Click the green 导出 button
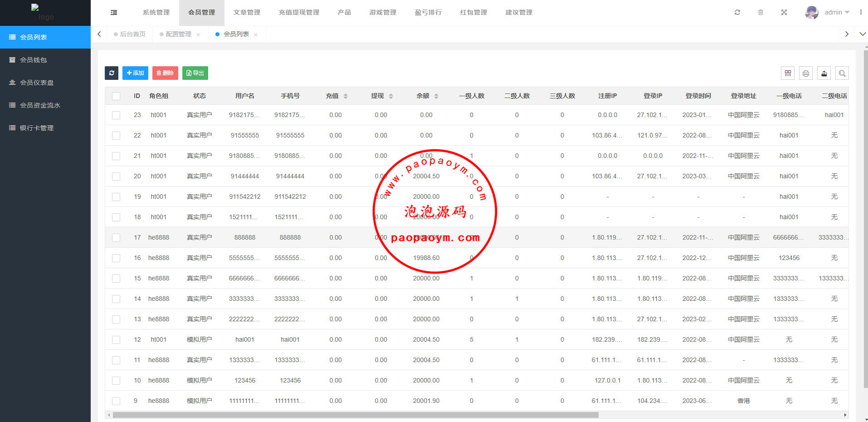Image resolution: width=868 pixels, height=422 pixels. click(x=195, y=73)
